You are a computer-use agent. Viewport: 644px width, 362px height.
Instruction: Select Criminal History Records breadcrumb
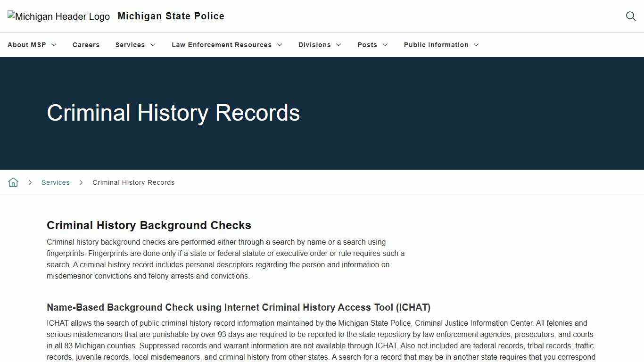pyautogui.click(x=133, y=182)
